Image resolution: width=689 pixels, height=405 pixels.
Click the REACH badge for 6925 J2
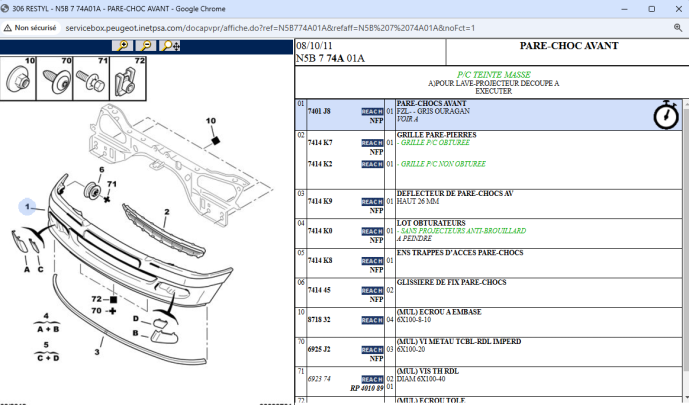click(x=372, y=350)
